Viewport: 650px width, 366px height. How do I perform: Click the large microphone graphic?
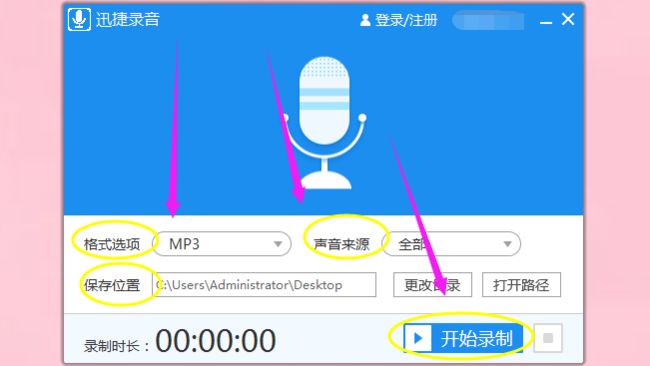(x=324, y=123)
